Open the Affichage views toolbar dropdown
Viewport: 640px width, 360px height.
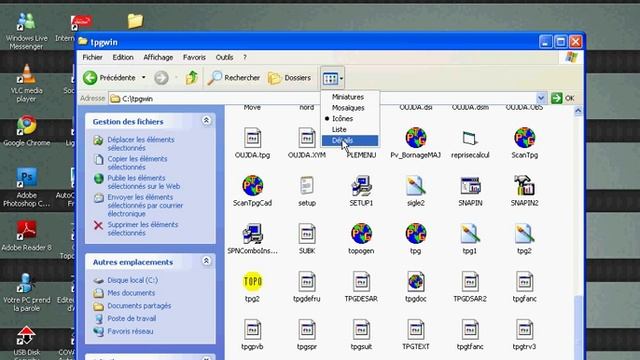[x=333, y=78]
